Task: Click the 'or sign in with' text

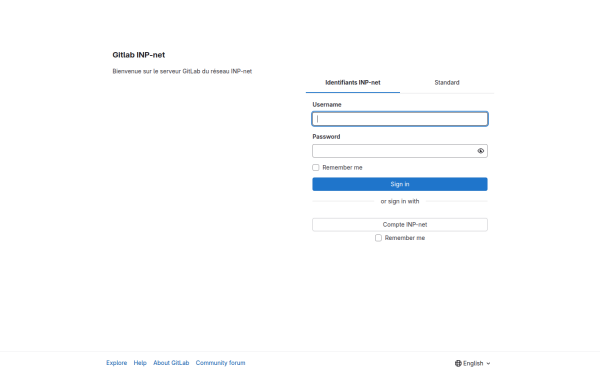Action: click(400, 201)
